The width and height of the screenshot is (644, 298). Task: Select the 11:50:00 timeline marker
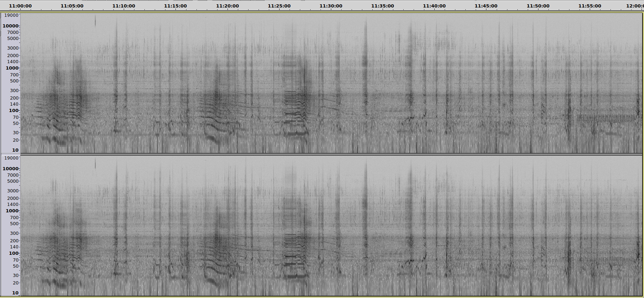coord(538,6)
